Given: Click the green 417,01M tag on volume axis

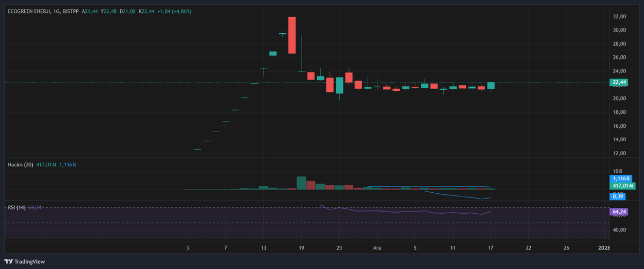Looking at the screenshot, I should pos(623,186).
